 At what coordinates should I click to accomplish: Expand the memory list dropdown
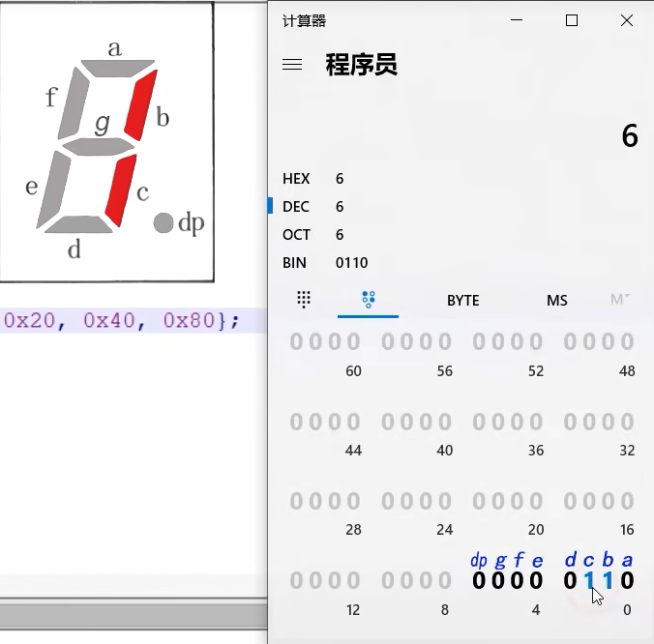click(x=619, y=300)
